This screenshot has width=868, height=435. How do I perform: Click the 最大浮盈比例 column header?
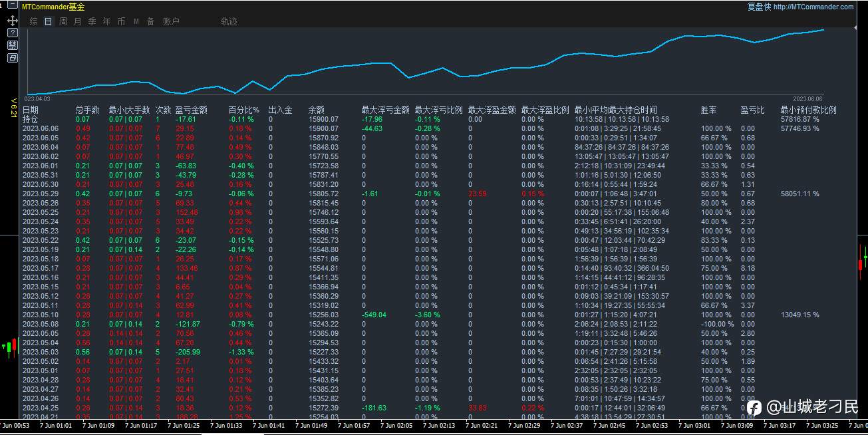point(545,110)
